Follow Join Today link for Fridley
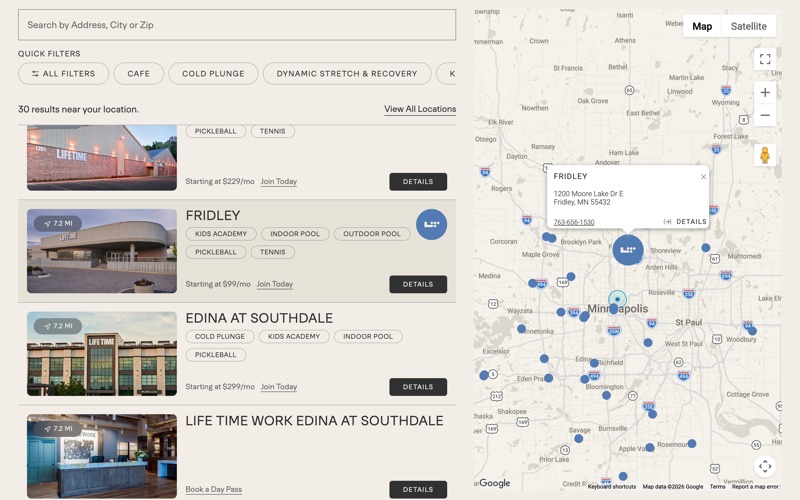Image resolution: width=800 pixels, height=500 pixels. [x=274, y=284]
